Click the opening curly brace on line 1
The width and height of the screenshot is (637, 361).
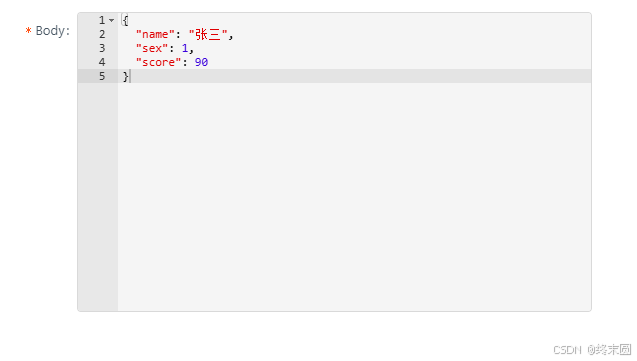coord(125,20)
